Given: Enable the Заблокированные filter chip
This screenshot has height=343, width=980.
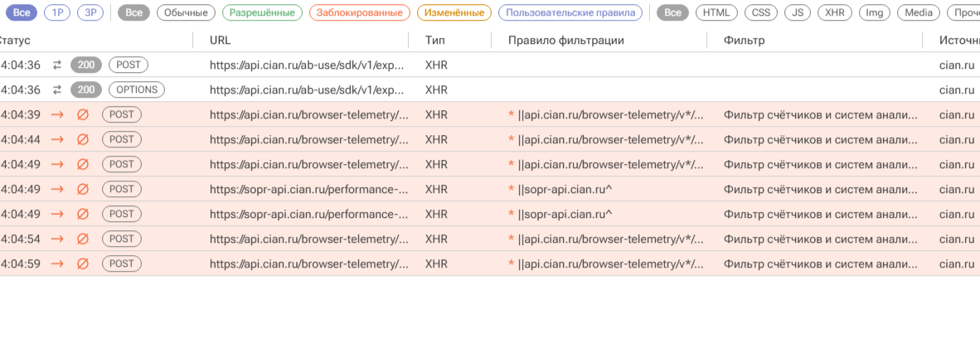Looking at the screenshot, I should tap(359, 12).
